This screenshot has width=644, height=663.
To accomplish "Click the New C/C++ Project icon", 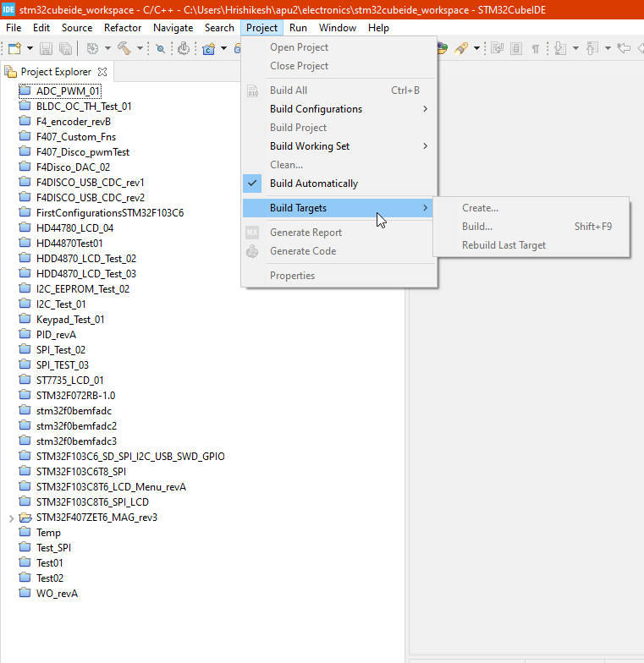I will tap(208, 49).
